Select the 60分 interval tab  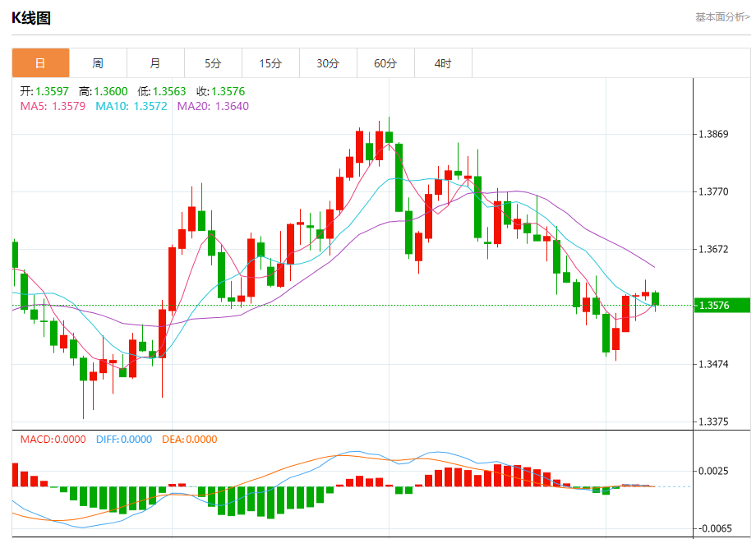pos(385,63)
